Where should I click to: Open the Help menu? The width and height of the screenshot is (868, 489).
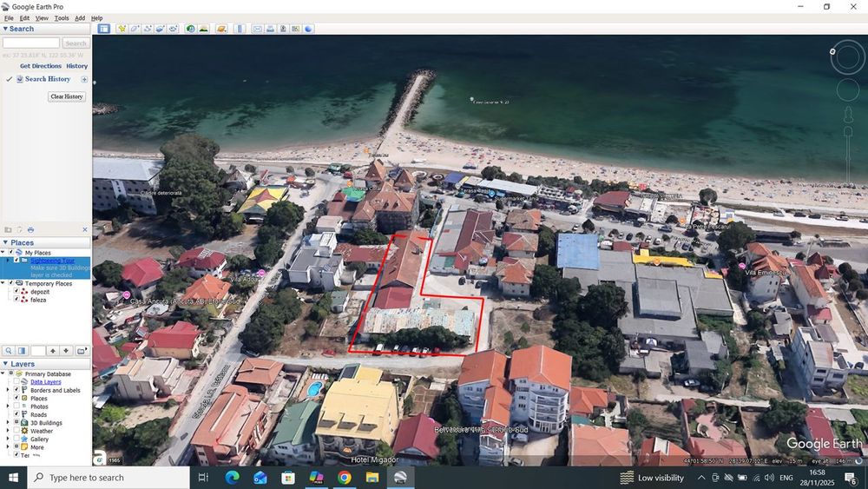[x=97, y=18]
